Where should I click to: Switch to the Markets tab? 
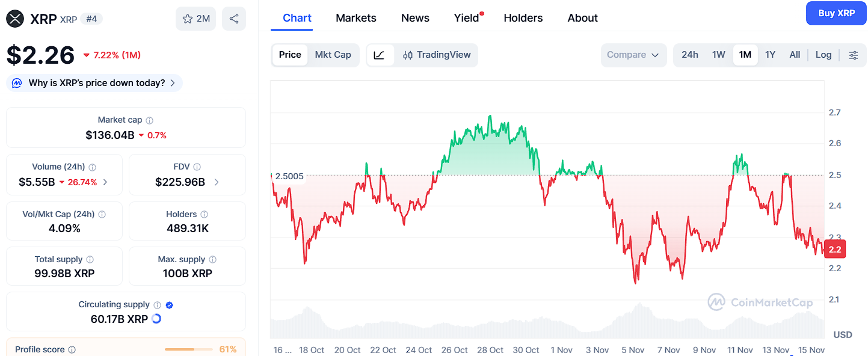click(x=356, y=18)
